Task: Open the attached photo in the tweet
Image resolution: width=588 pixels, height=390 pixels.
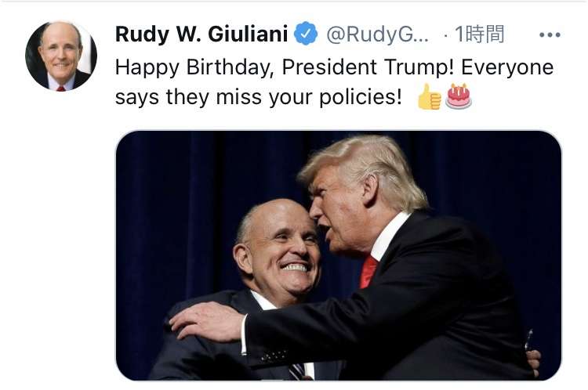Action: tap(339, 255)
